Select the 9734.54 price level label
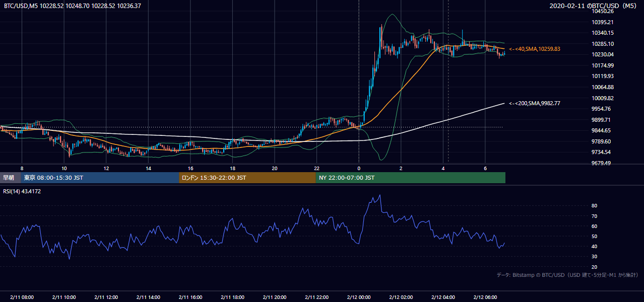Image resolution: width=644 pixels, height=302 pixels. point(602,152)
